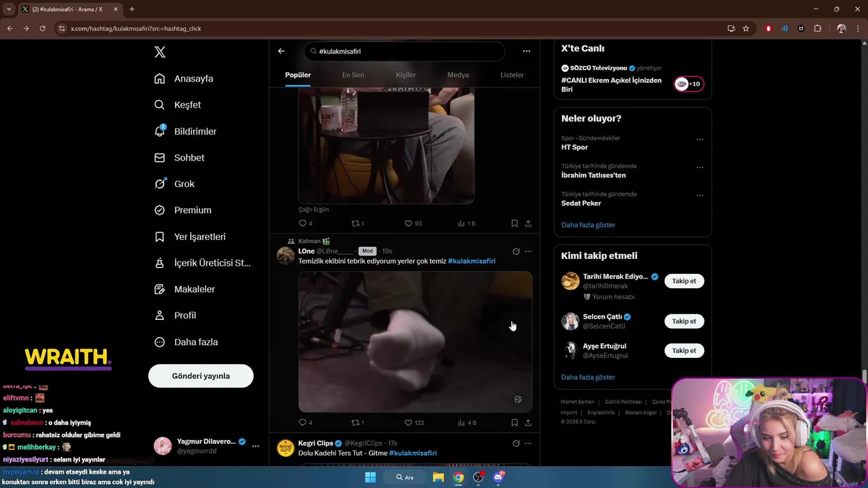This screenshot has height=488, width=868.
Task: Open Profil page
Action: click(x=175, y=316)
